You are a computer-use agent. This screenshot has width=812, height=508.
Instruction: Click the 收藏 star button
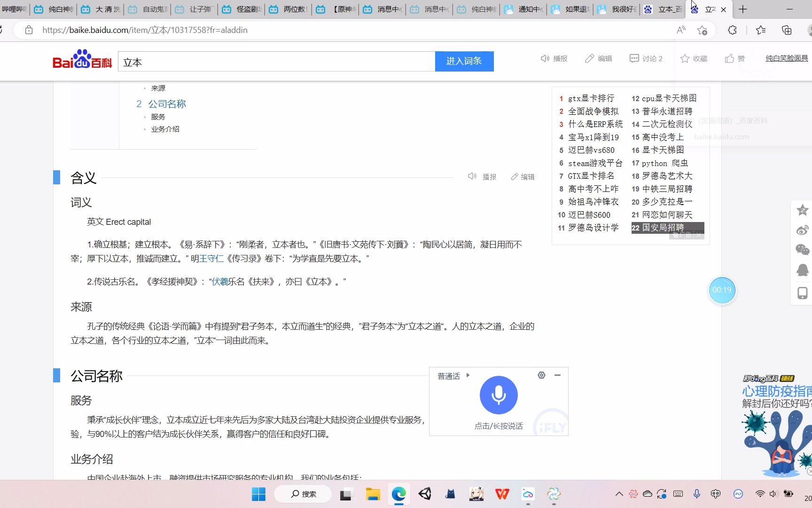[694, 58]
